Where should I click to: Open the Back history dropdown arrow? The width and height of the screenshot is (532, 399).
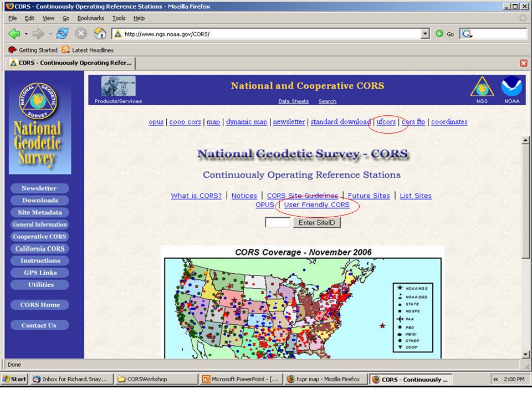(26, 34)
